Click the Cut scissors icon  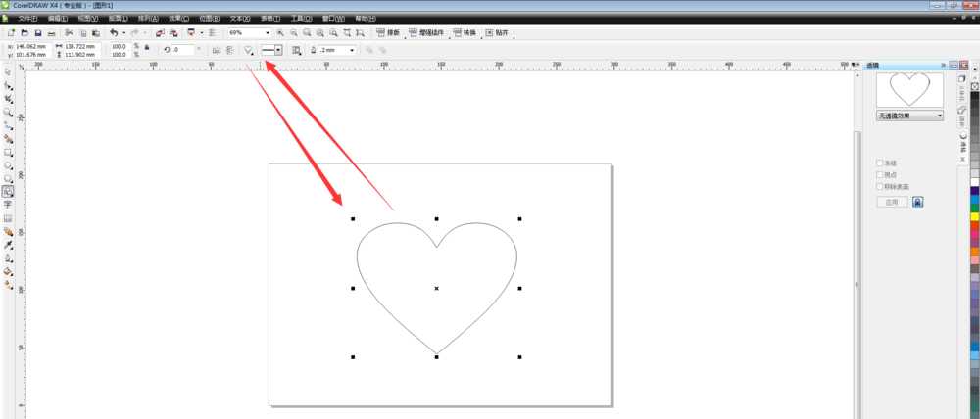coord(69,33)
